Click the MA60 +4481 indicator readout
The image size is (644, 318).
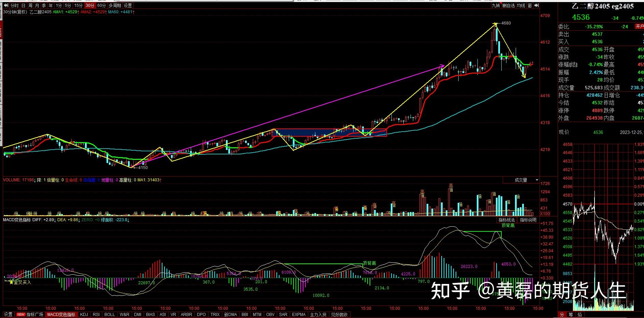click(x=121, y=12)
